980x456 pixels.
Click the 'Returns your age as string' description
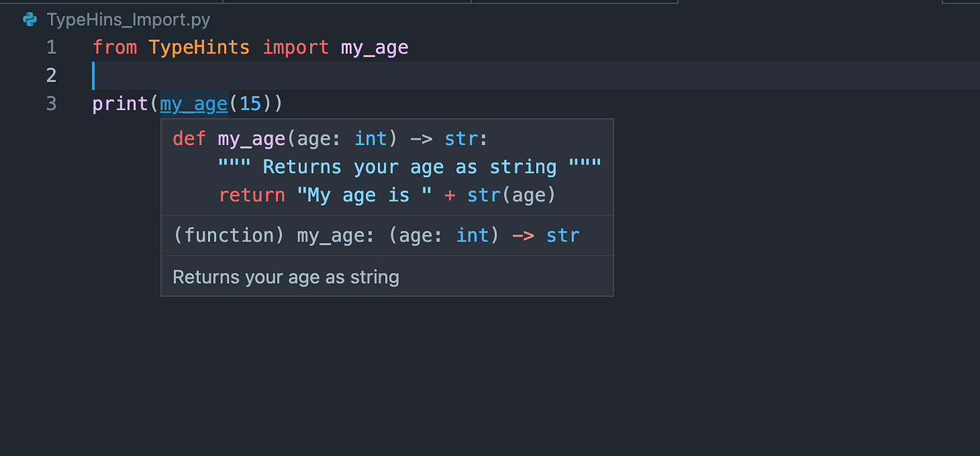(x=286, y=277)
